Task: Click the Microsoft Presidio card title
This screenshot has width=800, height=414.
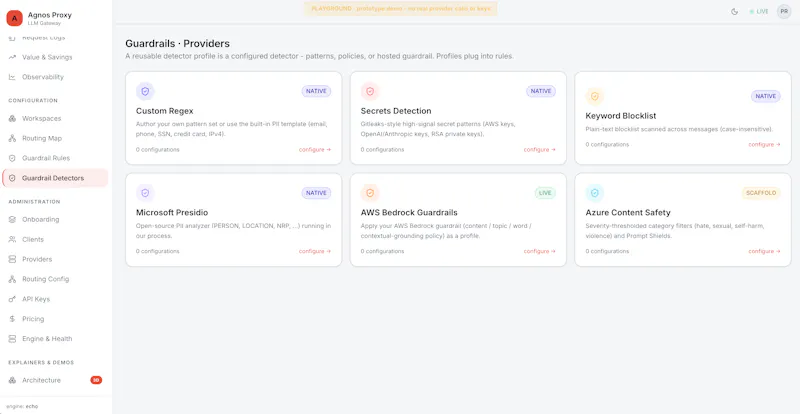Action: coord(172,212)
